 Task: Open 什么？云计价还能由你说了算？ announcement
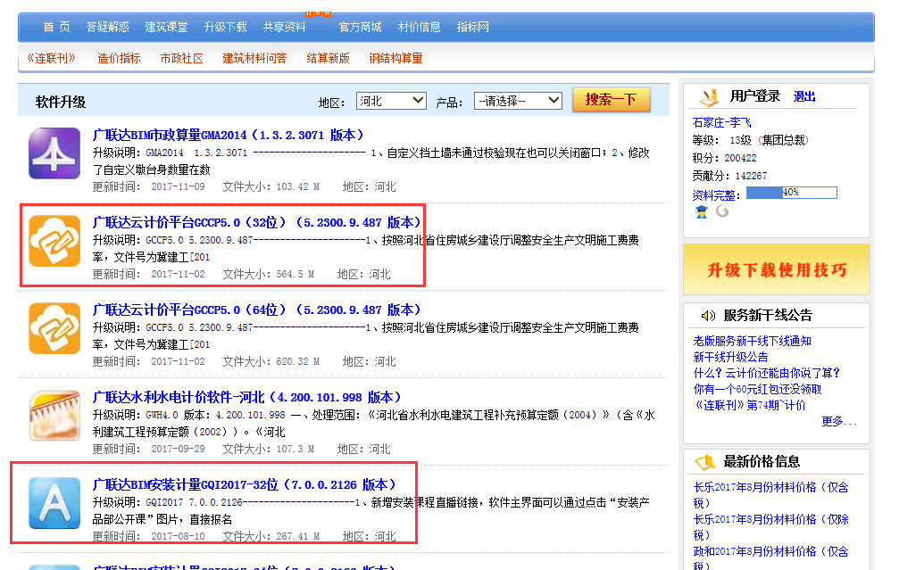pyautogui.click(x=767, y=373)
